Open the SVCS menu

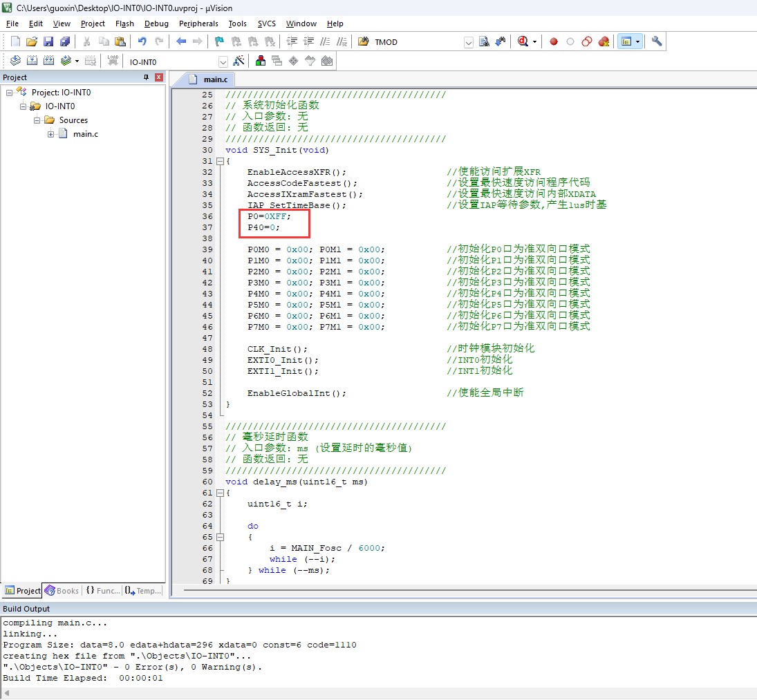coord(266,23)
